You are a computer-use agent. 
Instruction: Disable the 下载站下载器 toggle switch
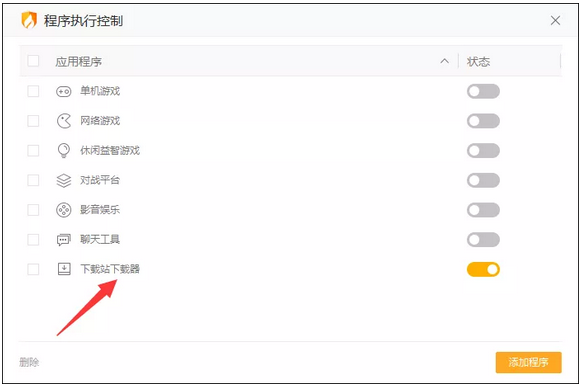[483, 269]
